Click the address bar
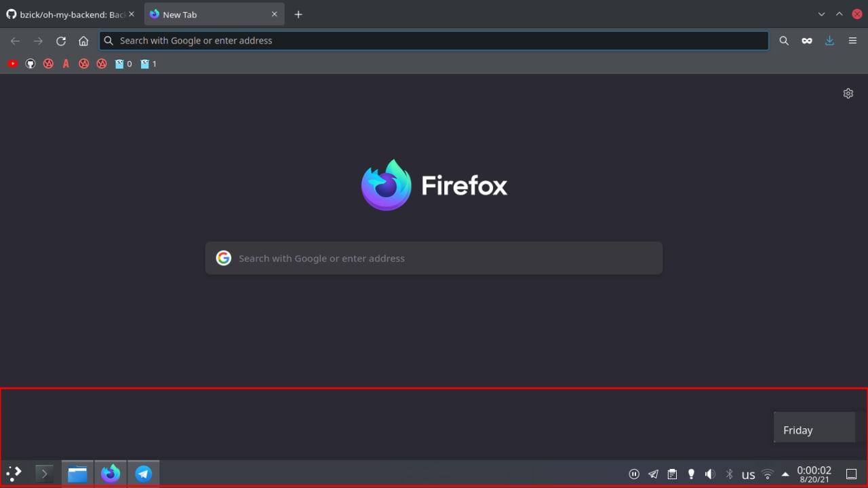Image resolution: width=868 pixels, height=488 pixels. (434, 41)
